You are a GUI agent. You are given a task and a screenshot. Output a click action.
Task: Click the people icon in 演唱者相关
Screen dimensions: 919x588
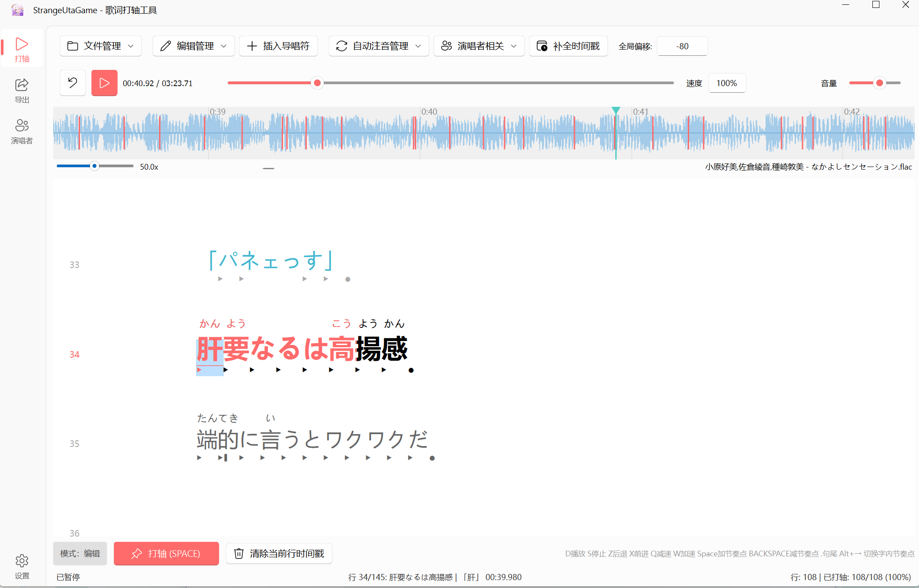(x=447, y=46)
